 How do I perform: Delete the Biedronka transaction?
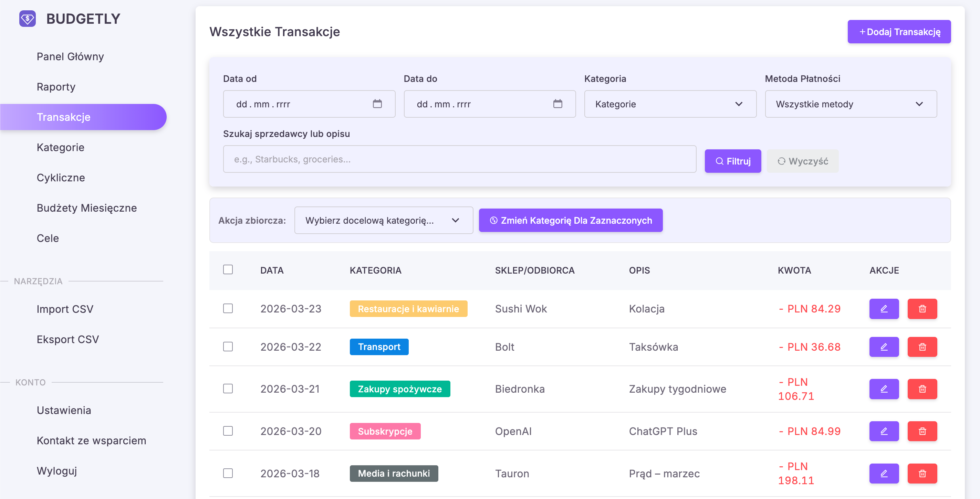tap(922, 389)
